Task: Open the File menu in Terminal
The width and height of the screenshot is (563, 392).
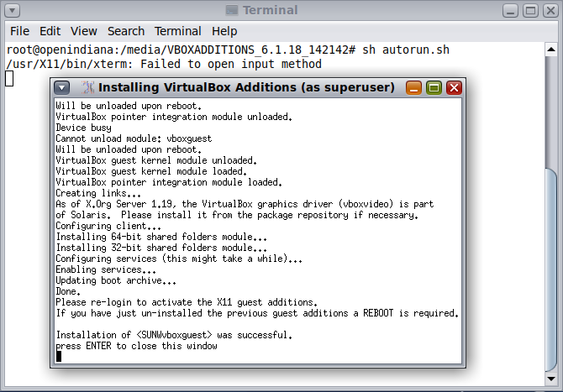Action: [19, 31]
